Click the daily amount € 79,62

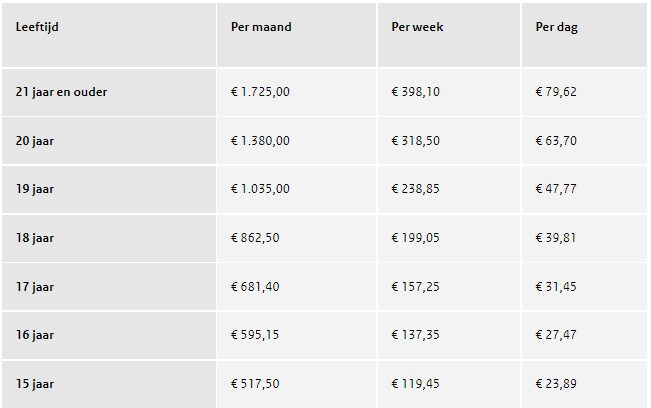pos(556,92)
